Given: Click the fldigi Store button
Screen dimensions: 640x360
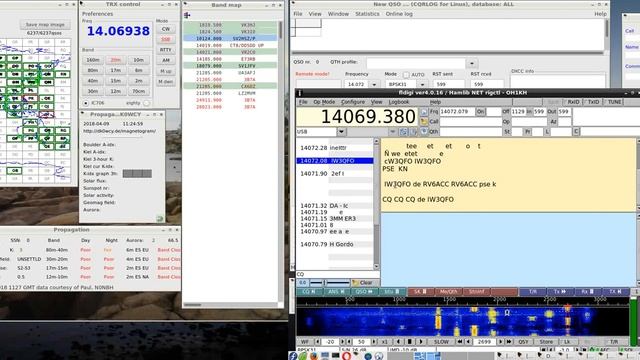Looking at the screenshot, I should pos(546,342).
